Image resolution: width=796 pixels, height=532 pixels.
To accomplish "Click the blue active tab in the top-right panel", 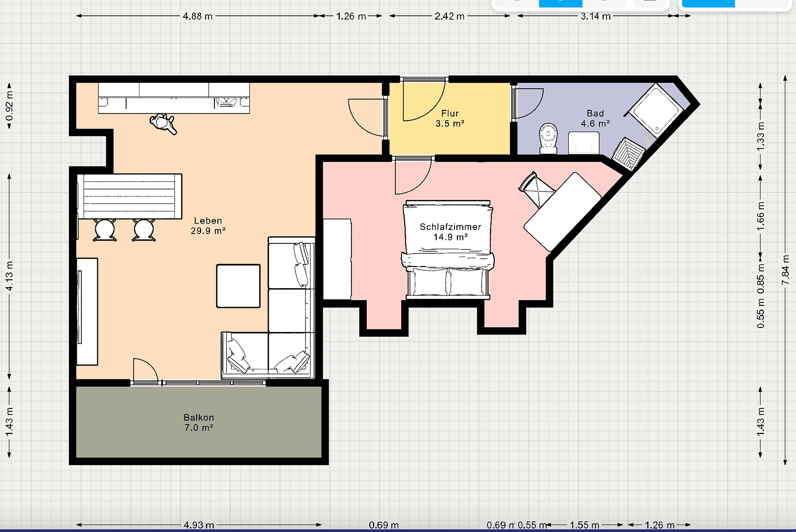I will (x=708, y=3).
